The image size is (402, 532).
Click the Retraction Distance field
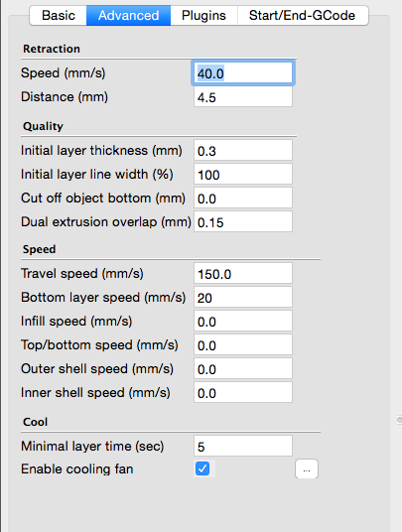coord(243,97)
